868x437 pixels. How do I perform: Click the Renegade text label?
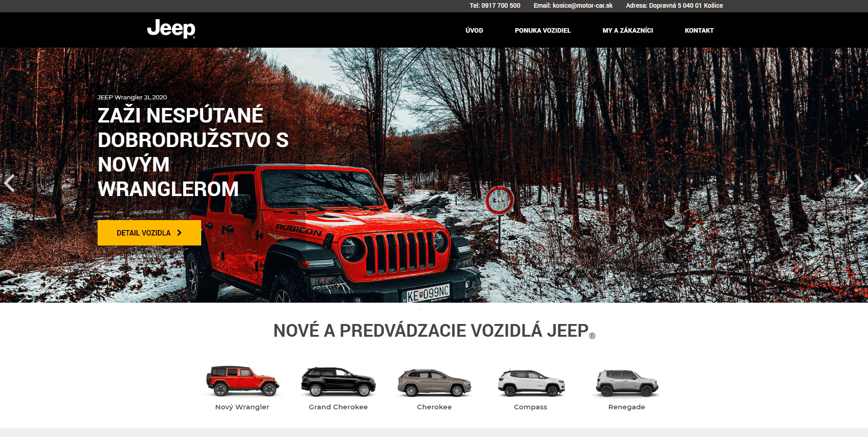pos(626,407)
